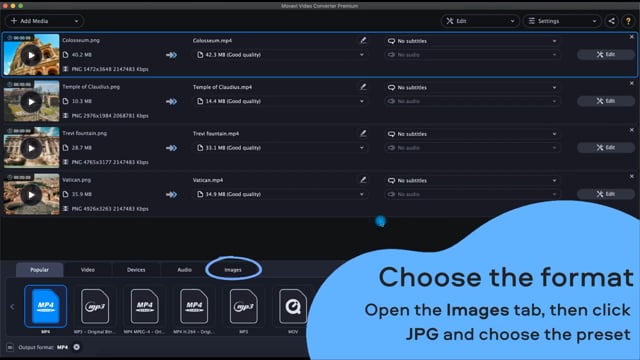The height and width of the screenshot is (360, 640).
Task: Expand the 33.1 MB quality dropdown
Action: [x=280, y=148]
